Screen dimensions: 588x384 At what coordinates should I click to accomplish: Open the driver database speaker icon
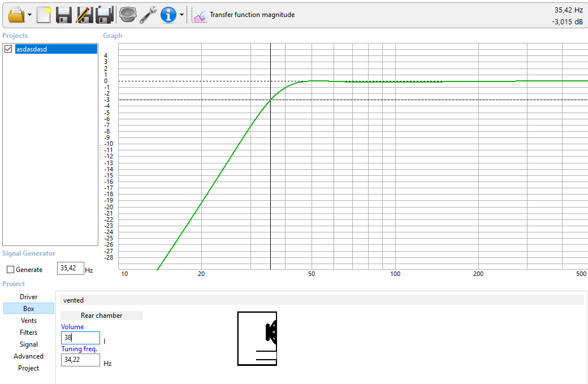[128, 15]
